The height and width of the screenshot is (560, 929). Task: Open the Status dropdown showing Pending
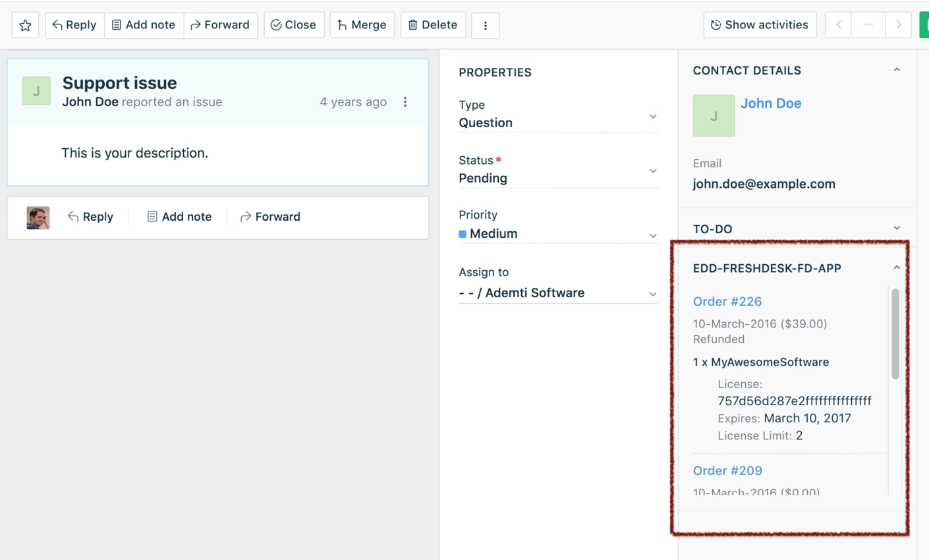point(557,178)
